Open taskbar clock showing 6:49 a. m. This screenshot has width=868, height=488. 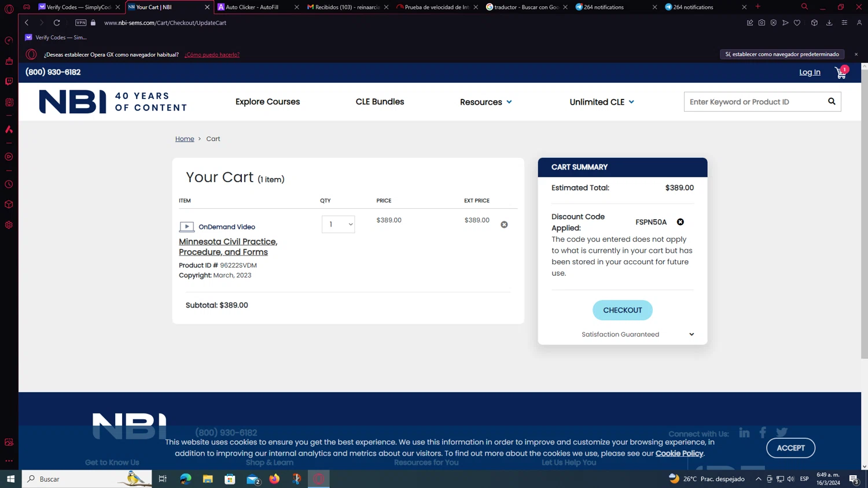[828, 479]
